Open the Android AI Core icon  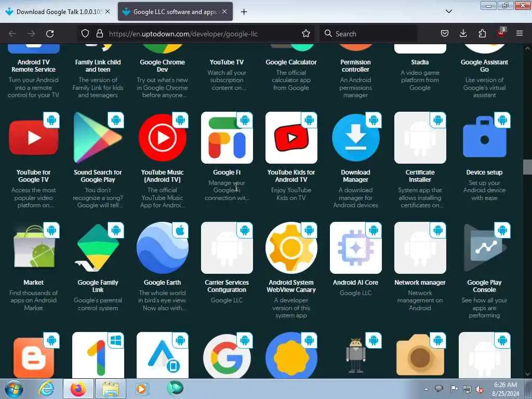pos(355,248)
